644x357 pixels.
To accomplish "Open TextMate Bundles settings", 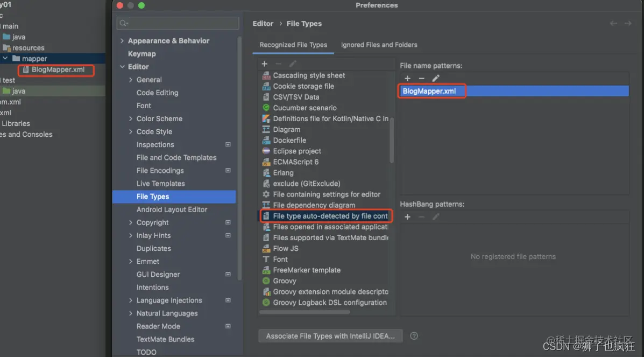I will 165,339.
